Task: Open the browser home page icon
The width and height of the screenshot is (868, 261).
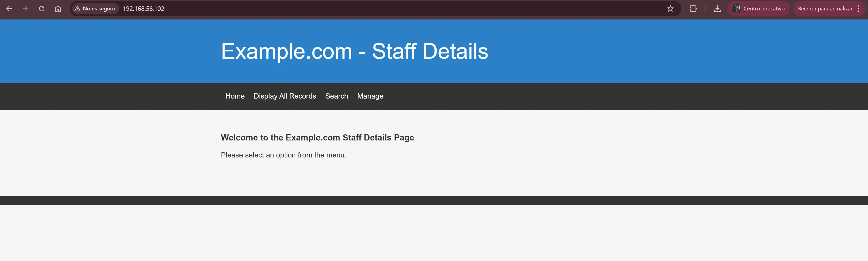Action: (58, 9)
